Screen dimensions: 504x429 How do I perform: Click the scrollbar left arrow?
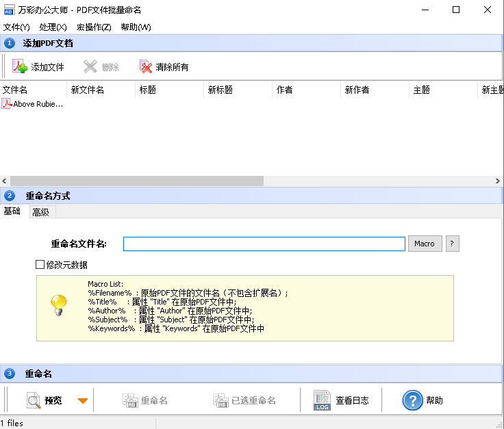tap(4, 181)
